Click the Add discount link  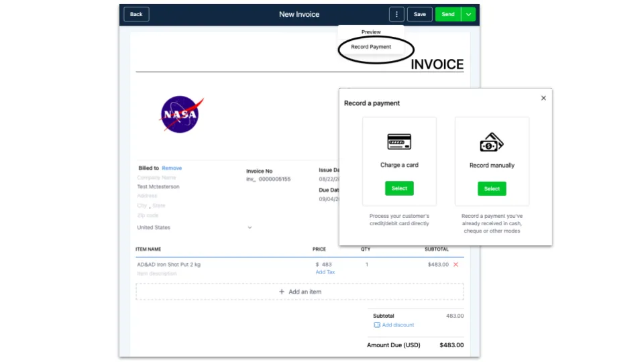[398, 325]
